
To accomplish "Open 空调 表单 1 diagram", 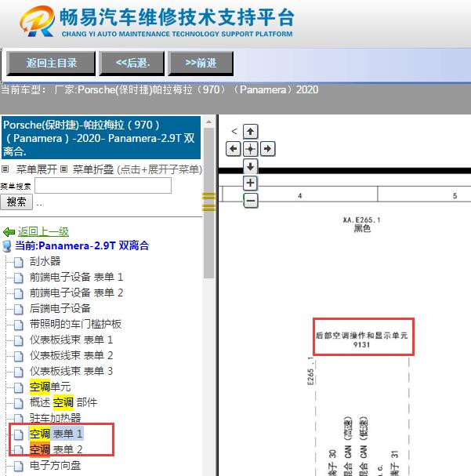I will coord(56,434).
